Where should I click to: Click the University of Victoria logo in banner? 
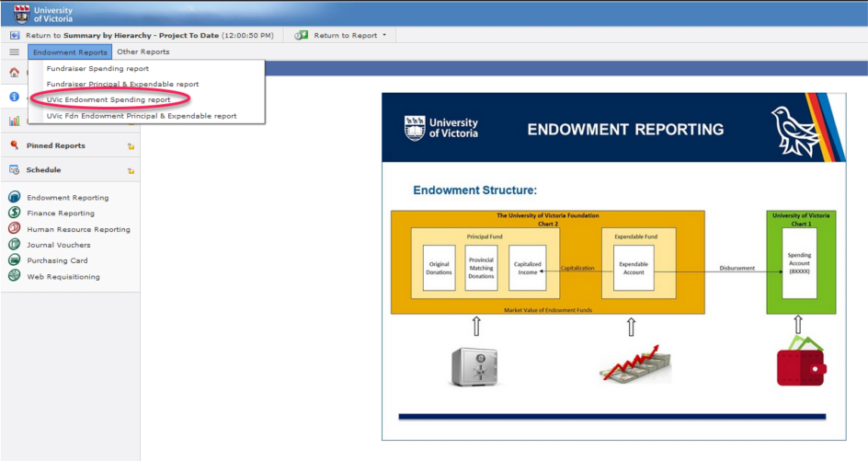(441, 128)
